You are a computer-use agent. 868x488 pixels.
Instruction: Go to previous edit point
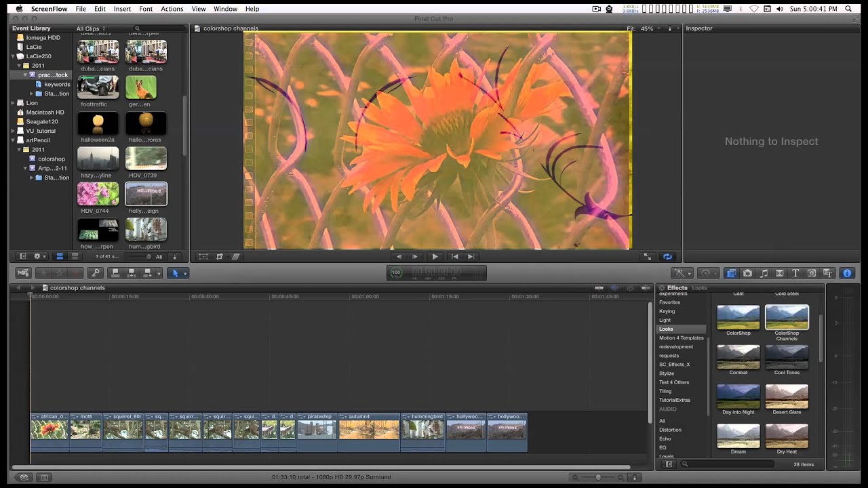454,257
